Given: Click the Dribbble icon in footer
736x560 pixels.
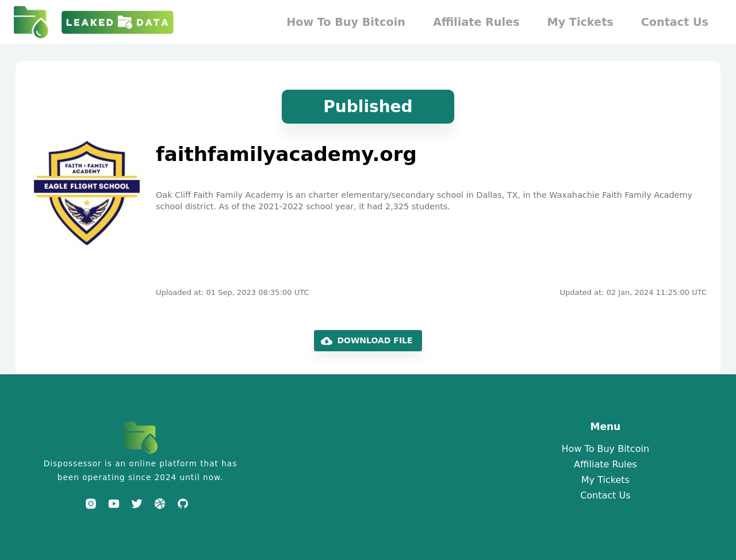Looking at the screenshot, I should click(160, 504).
